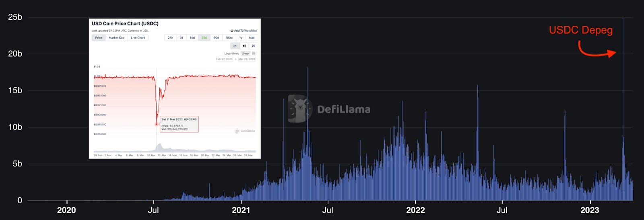Viewport: 644px width, 220px height.
Task: Switch to candlestick chart icon
Action: point(244,46)
